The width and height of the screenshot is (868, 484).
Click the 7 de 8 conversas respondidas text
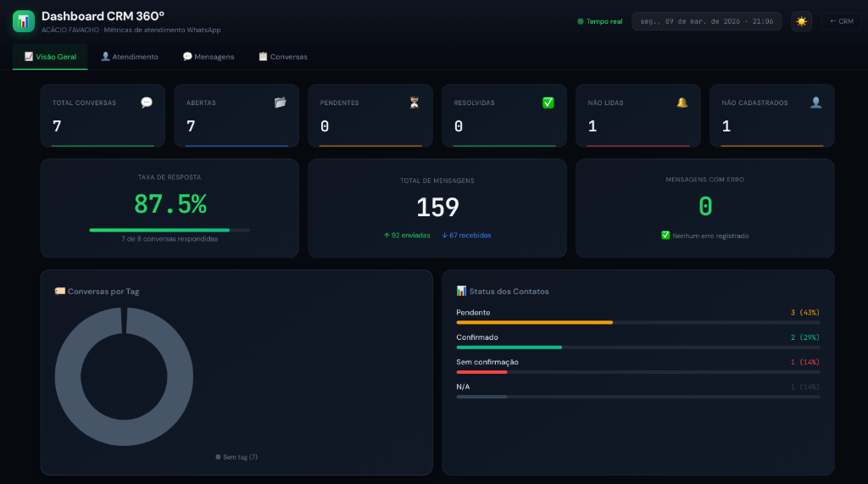click(170, 239)
